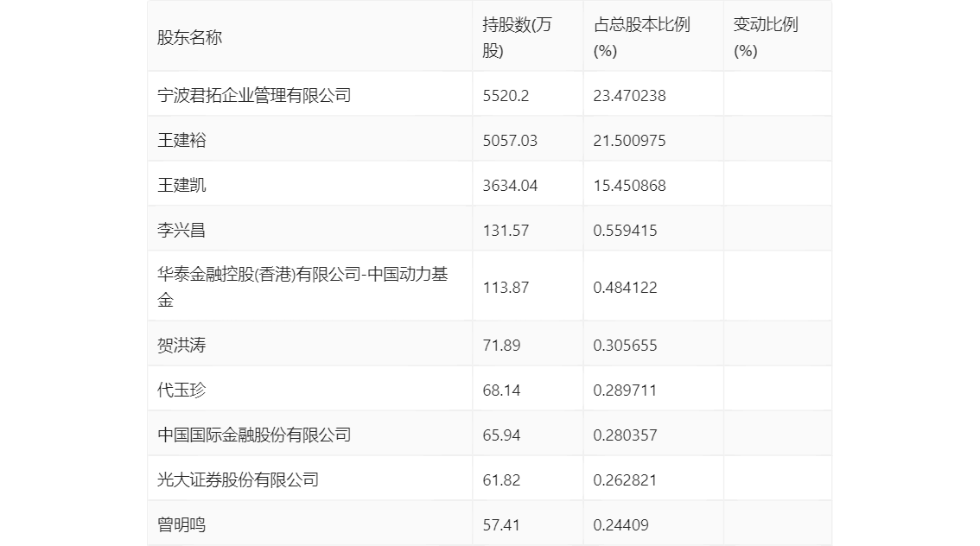
Task: Click the holding value 131.57
Action: point(506,231)
